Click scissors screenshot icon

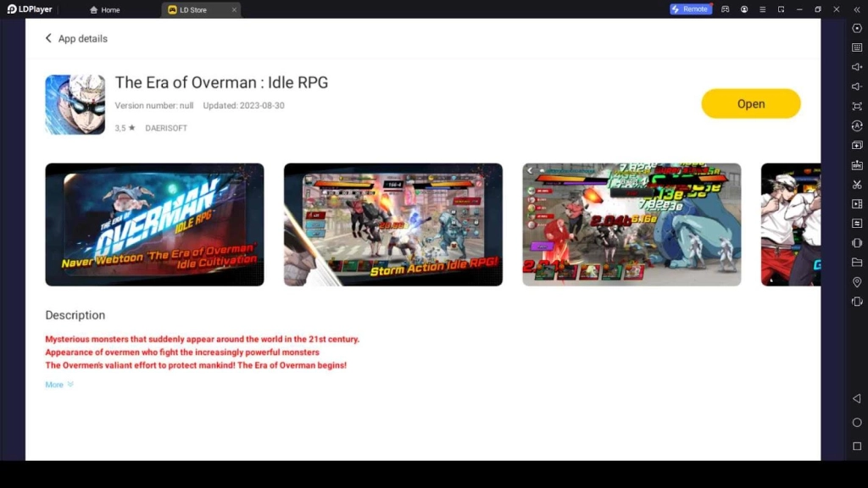coord(857,184)
